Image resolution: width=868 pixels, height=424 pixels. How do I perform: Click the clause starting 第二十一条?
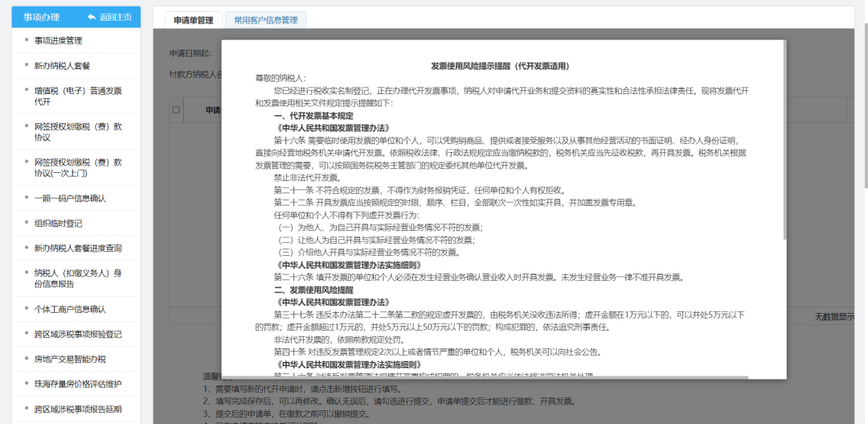420,190
